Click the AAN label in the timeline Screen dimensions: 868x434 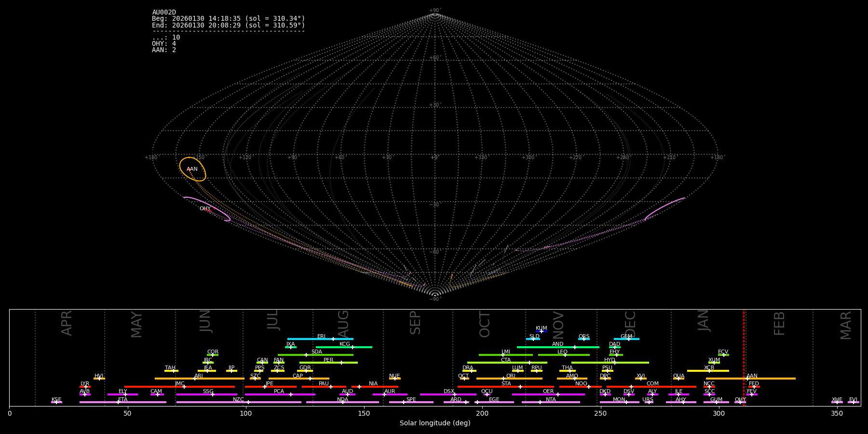(752, 376)
